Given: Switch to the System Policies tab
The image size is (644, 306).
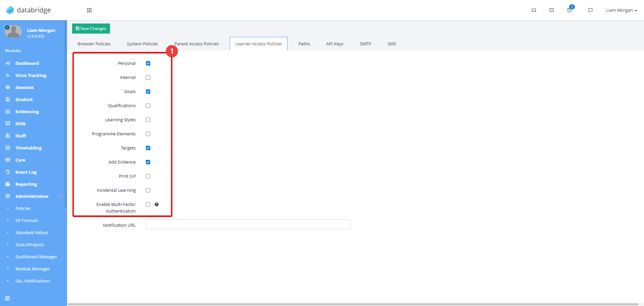Looking at the screenshot, I should 142,44.
